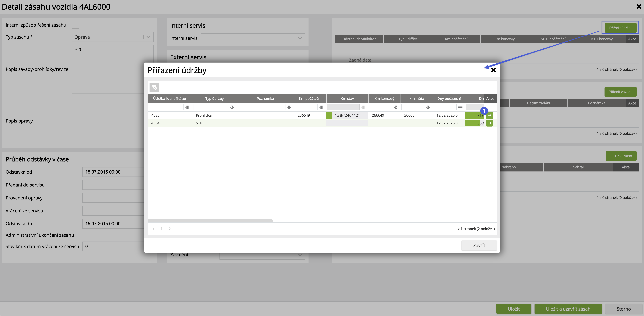
Task: Click the horizontal scrollbar in dialog grid
Action: (x=210, y=221)
